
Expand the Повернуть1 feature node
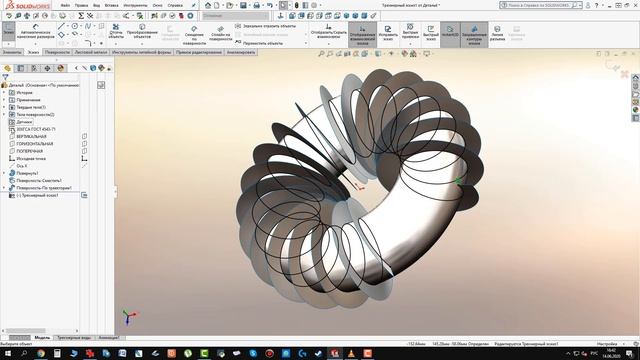coord(4,173)
